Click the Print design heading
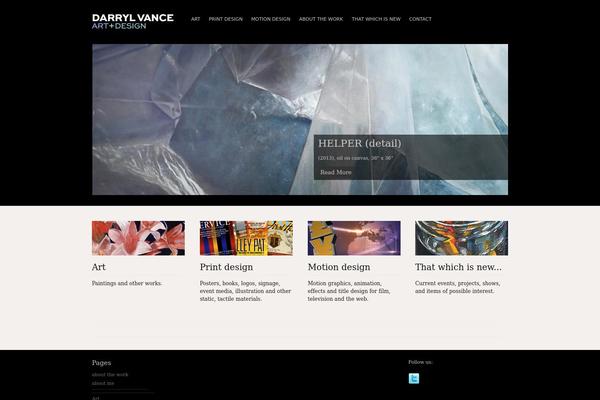 [226, 267]
